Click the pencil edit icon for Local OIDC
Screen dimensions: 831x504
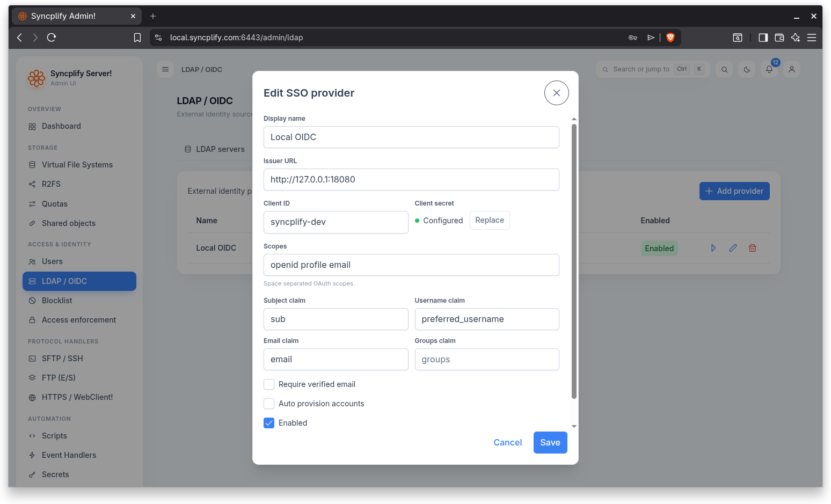[733, 248]
